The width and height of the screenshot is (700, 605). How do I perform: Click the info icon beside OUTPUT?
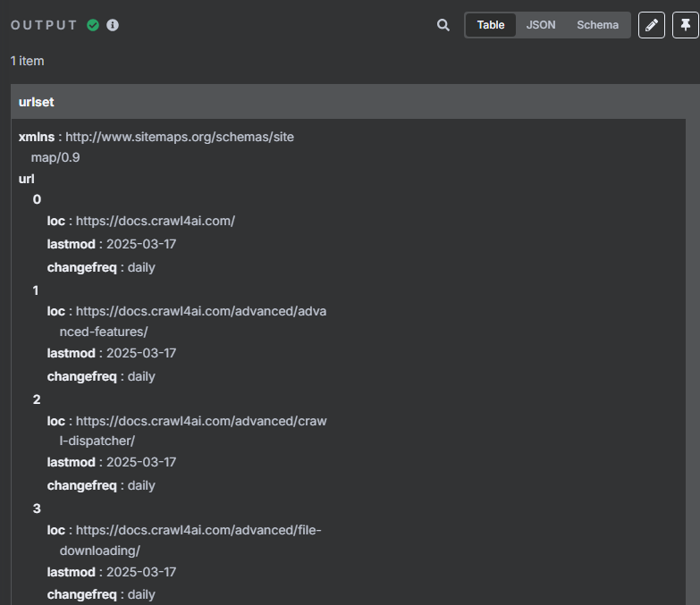click(x=113, y=25)
